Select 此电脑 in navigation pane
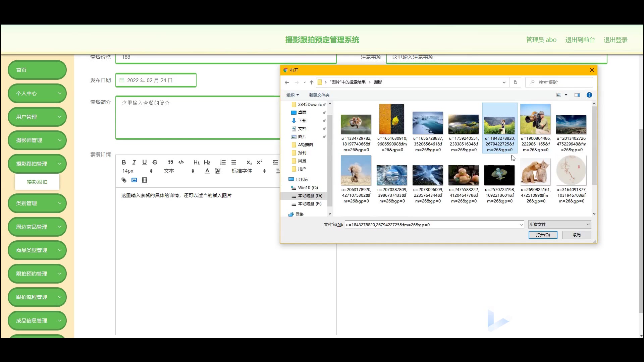Screen dimensions: 644x362 point(298,180)
